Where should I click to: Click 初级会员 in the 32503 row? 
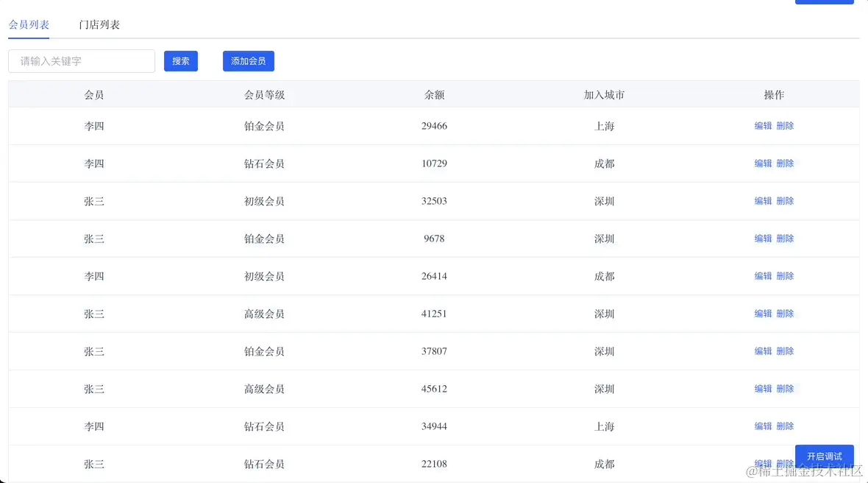[x=264, y=201]
